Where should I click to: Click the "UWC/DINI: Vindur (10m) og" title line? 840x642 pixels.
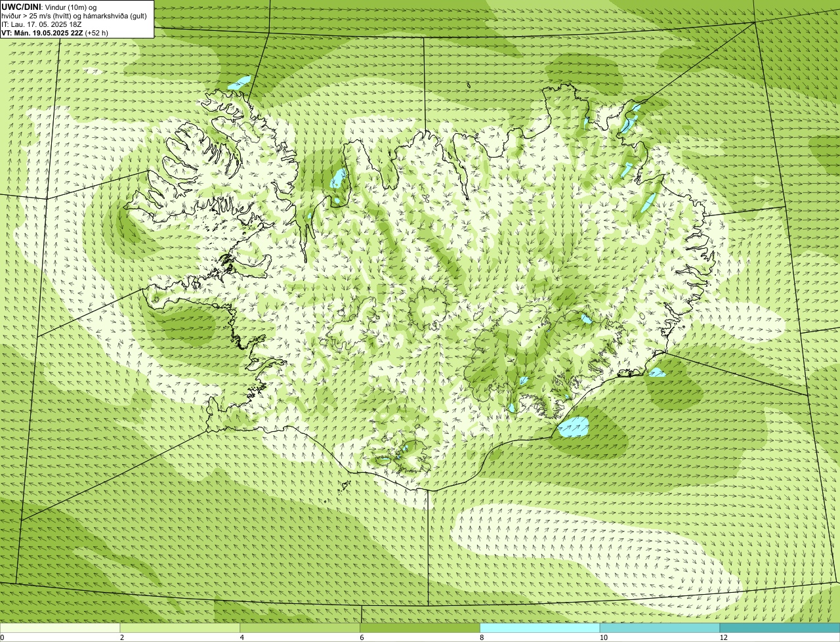point(49,7)
